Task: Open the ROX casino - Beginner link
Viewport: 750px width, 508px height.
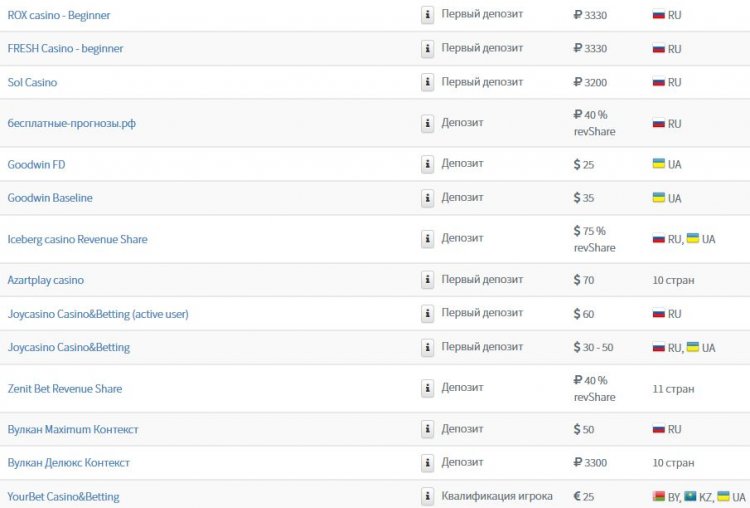Action: click(59, 15)
